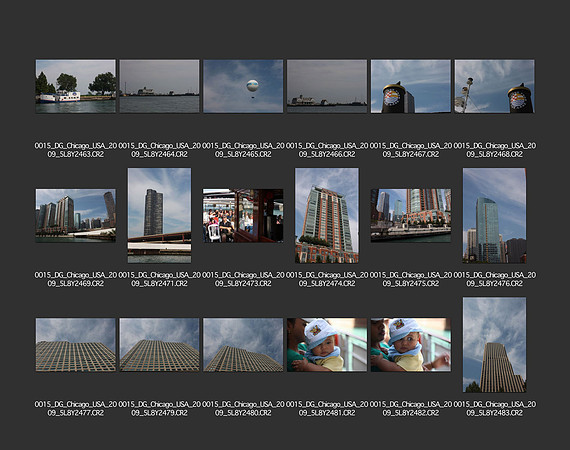The image size is (570, 450).
Task: Select the waterfront buildings thumbnail 2475
Action: (x=411, y=216)
